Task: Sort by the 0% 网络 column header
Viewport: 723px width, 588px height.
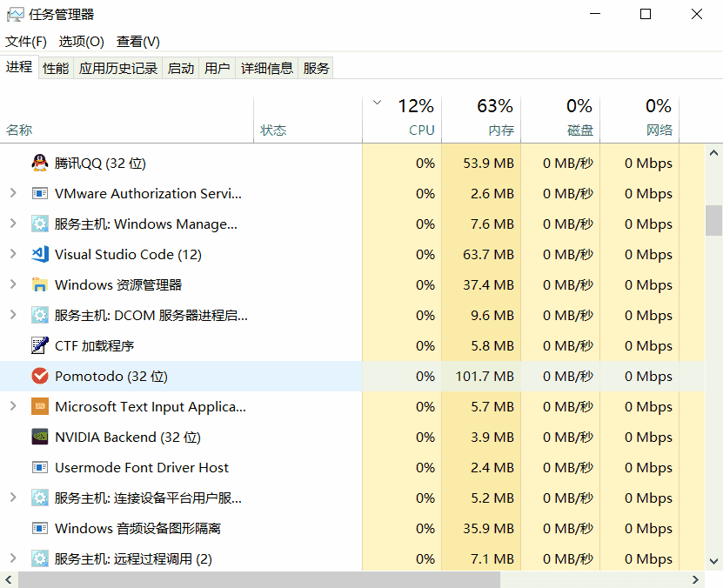Action: click(x=639, y=120)
